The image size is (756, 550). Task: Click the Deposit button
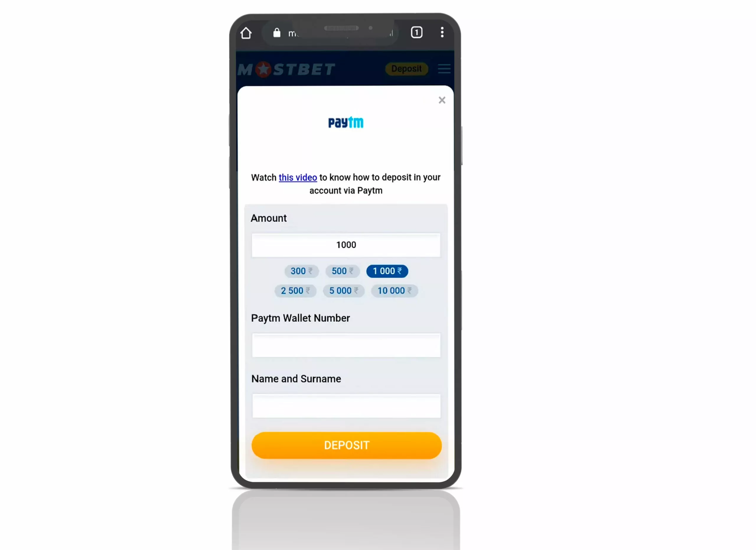(346, 445)
